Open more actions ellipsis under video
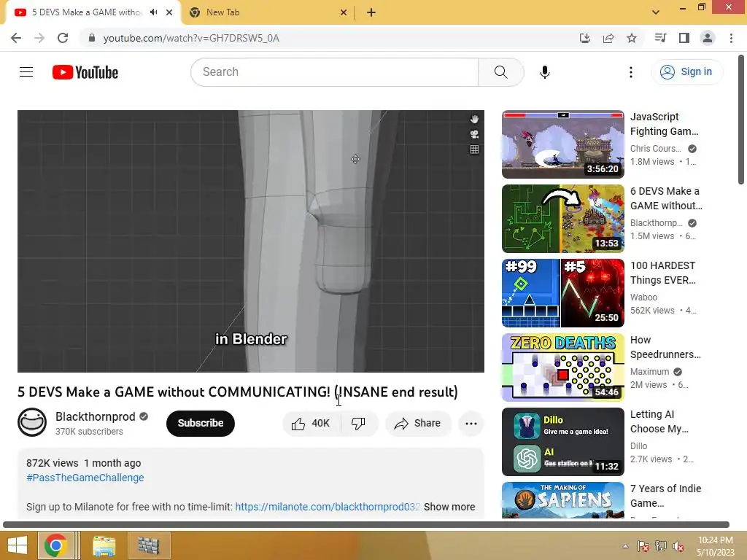Screen dimensions: 747x560 (x=471, y=423)
